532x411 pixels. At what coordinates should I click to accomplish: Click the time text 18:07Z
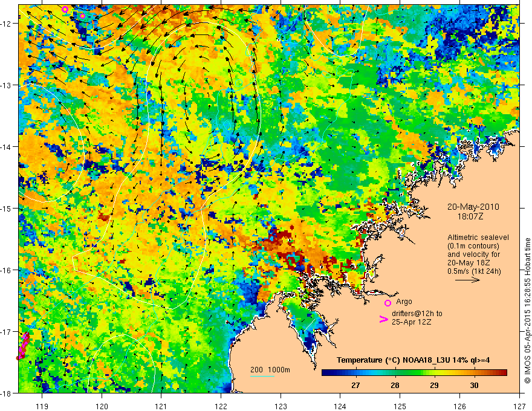470,216
